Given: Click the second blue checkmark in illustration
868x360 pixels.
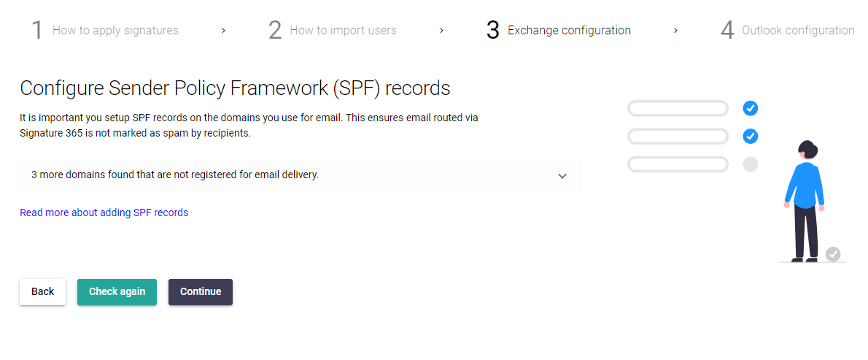Looking at the screenshot, I should tap(750, 137).
